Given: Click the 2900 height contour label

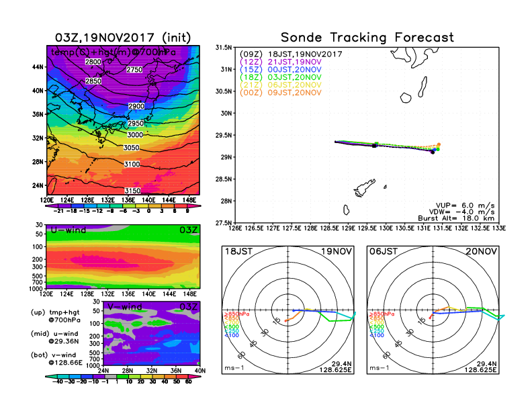Looking at the screenshot, I should [136, 106].
